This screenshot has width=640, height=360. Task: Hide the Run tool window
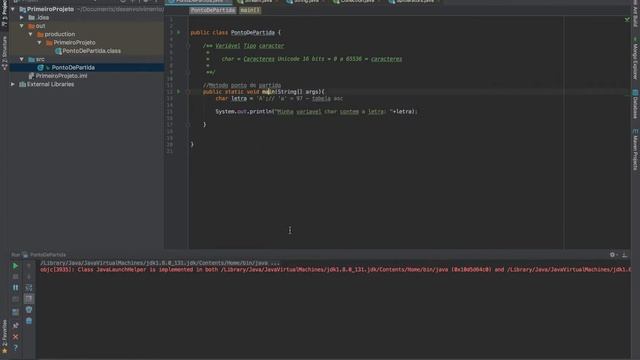tap(624, 255)
